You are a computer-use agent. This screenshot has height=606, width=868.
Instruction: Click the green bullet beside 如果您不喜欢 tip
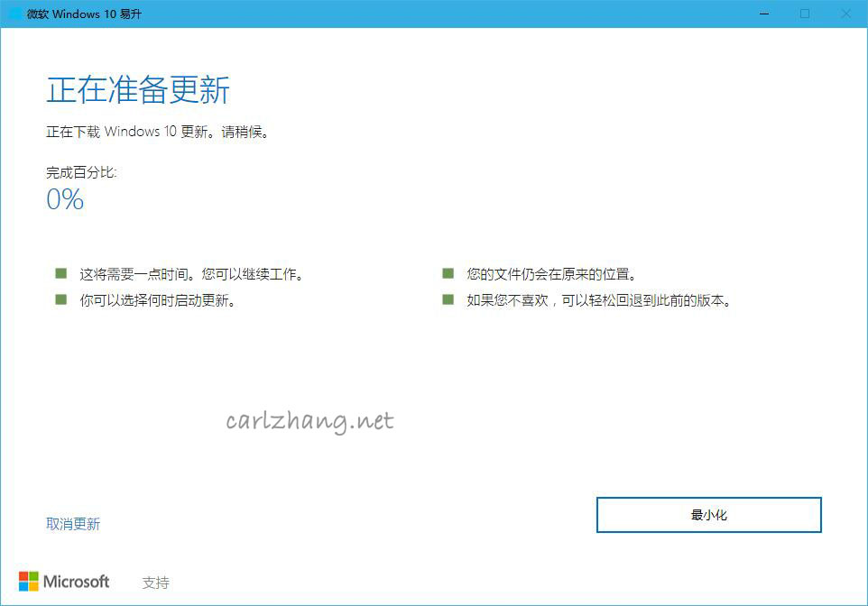click(448, 300)
